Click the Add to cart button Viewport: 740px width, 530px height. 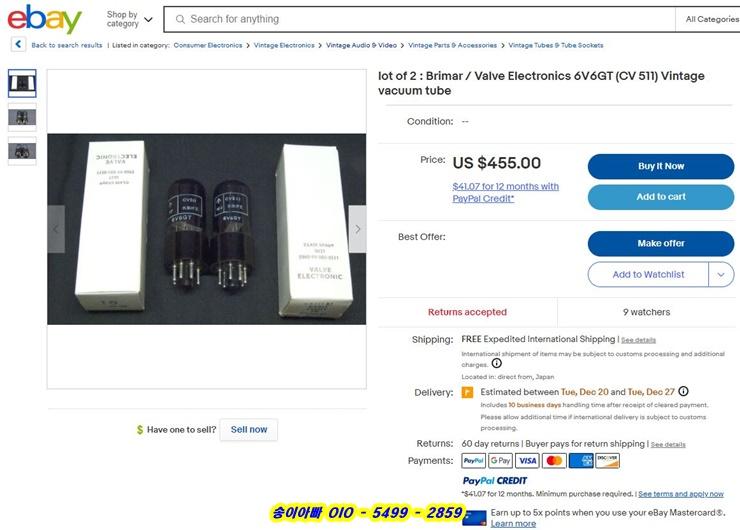[661, 197]
